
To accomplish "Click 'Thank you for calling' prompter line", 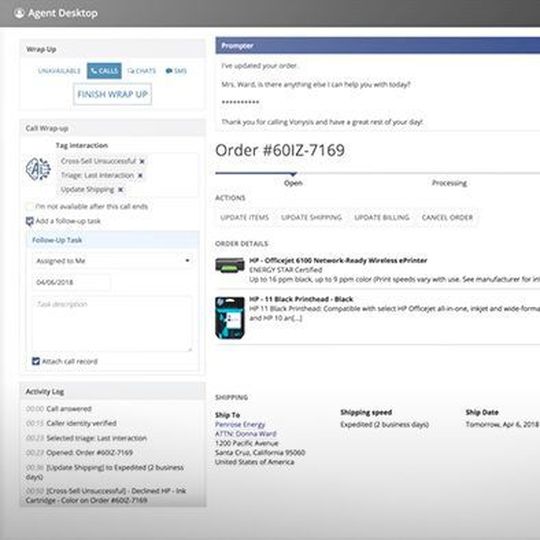I will coord(322,122).
